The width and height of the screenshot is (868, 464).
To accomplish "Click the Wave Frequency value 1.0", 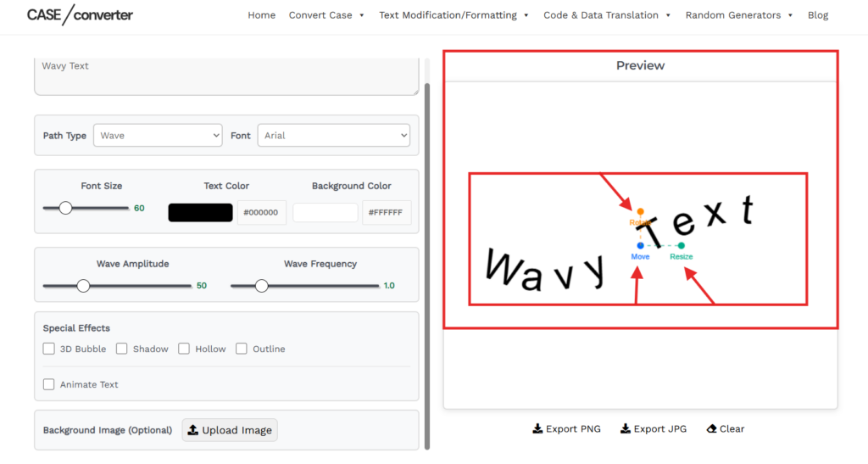I will tap(389, 286).
